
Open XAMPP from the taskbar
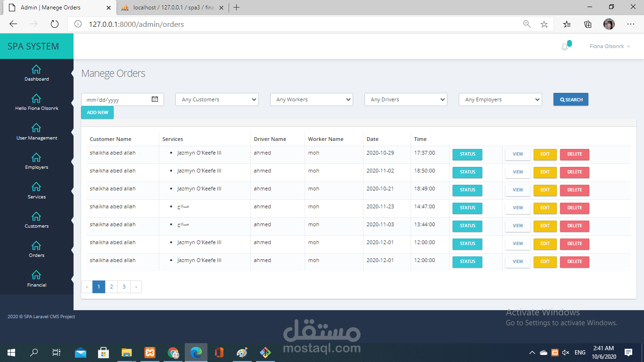[150, 352]
